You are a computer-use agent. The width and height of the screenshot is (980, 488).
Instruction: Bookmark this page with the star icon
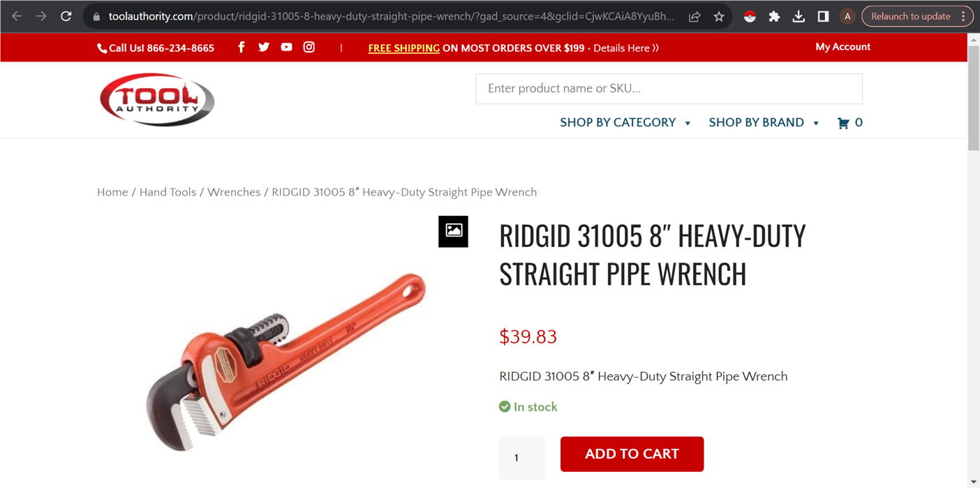(x=719, y=16)
